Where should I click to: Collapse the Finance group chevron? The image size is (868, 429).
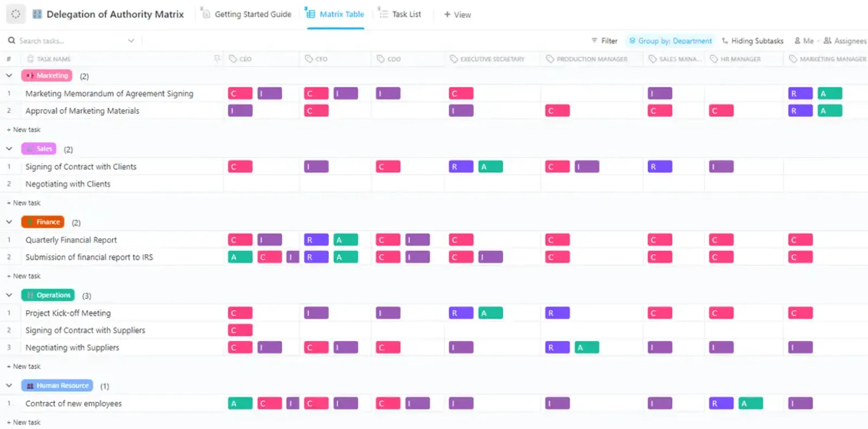click(9, 222)
